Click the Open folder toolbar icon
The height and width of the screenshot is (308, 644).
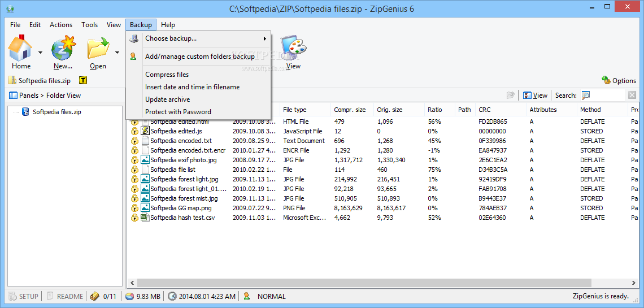pyautogui.click(x=98, y=49)
